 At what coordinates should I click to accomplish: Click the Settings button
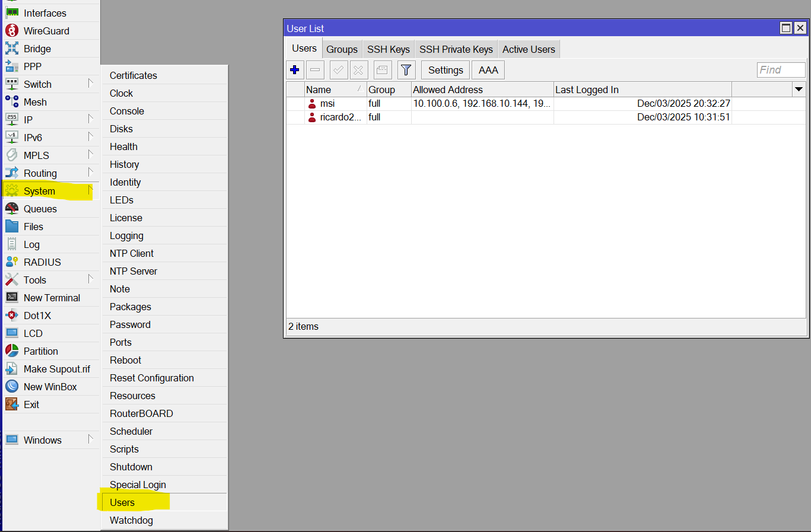[x=446, y=70]
